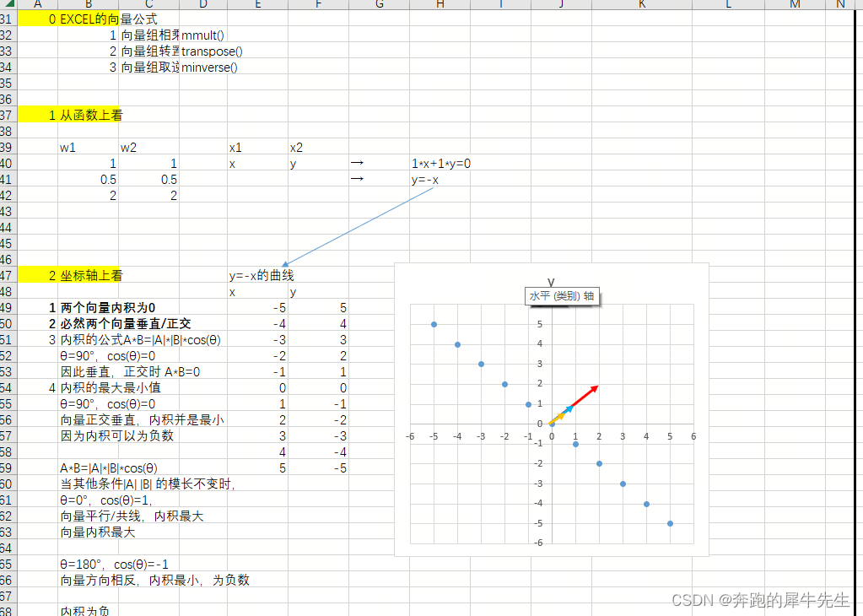Image resolution: width=863 pixels, height=616 pixels.
Task: Select the w1 header cell
Action: 88,147
